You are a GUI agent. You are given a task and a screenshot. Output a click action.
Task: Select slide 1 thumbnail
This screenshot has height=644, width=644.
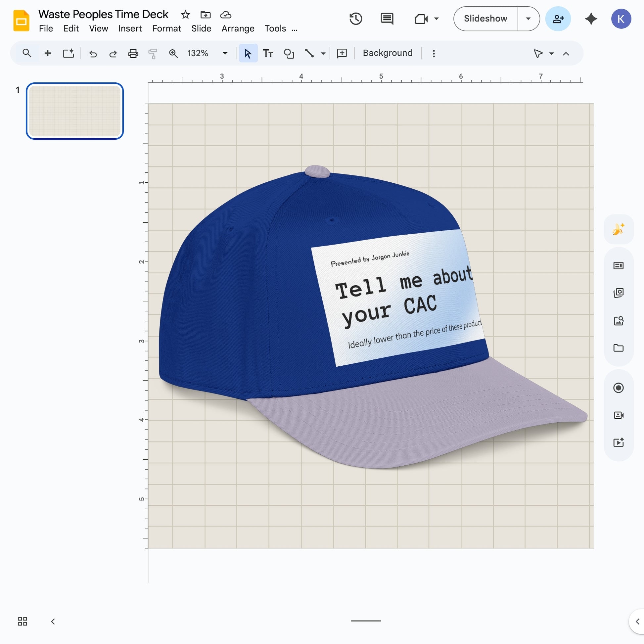(74, 111)
